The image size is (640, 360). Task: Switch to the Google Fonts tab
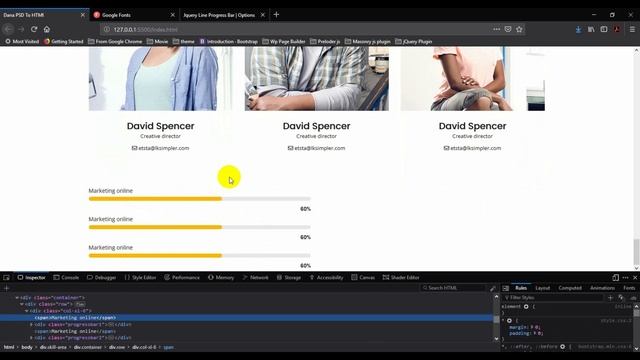134,15
